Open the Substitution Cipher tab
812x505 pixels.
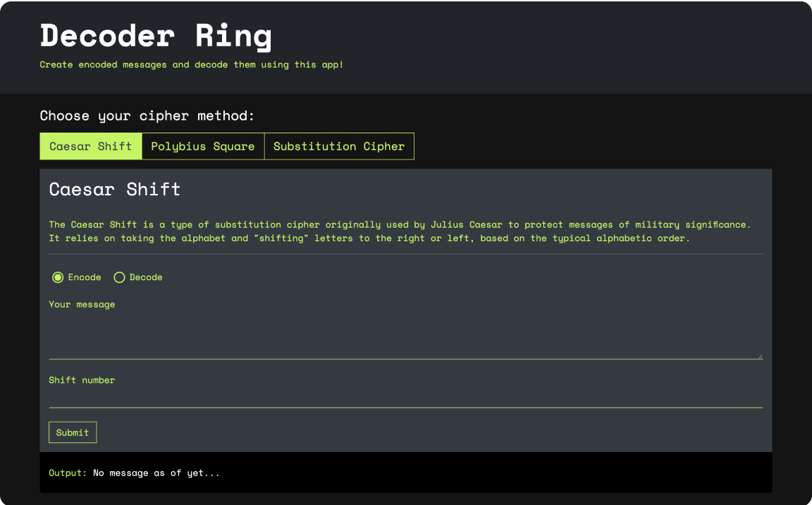339,146
